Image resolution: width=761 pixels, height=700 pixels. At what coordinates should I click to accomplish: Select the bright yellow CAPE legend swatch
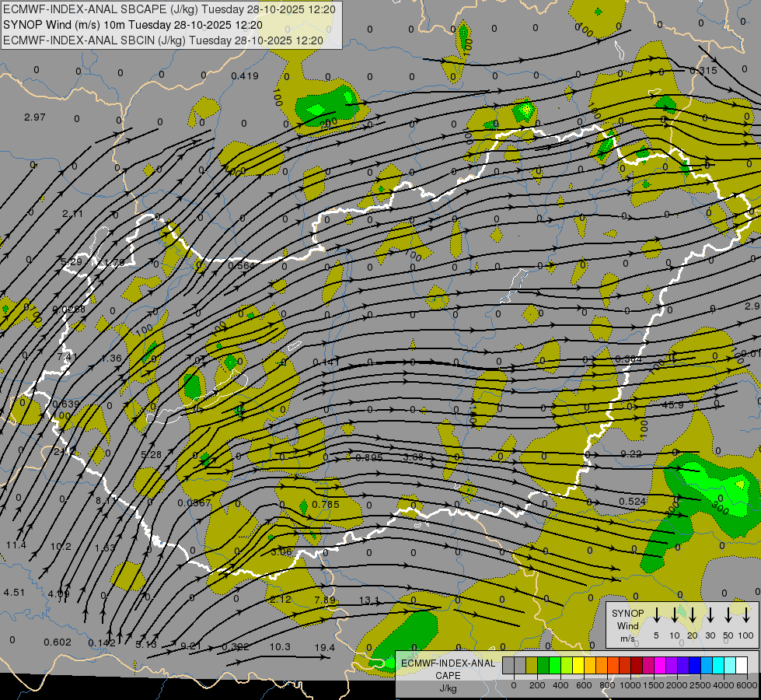coord(579,665)
